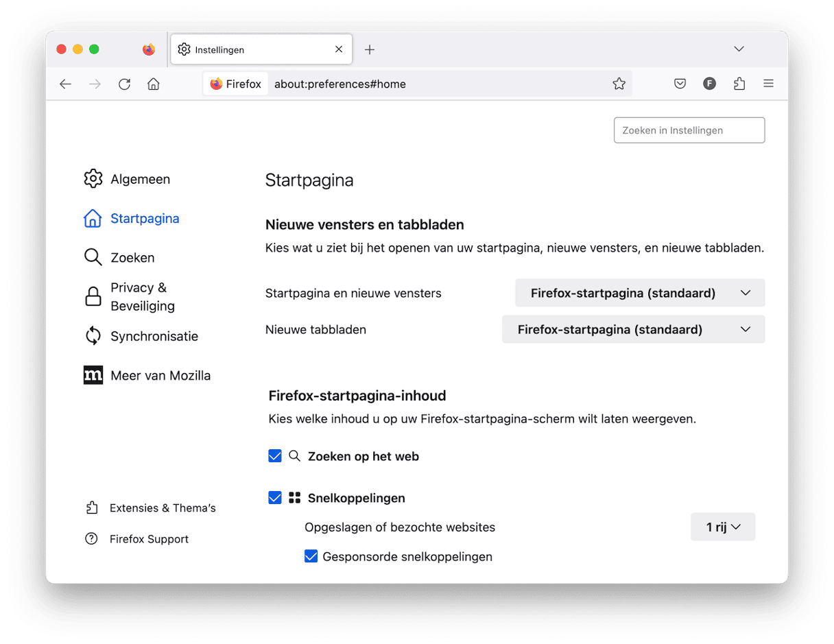This screenshot has width=834, height=644.
Task: Click the Zoeken op het web magnifier icon
Action: tap(295, 456)
